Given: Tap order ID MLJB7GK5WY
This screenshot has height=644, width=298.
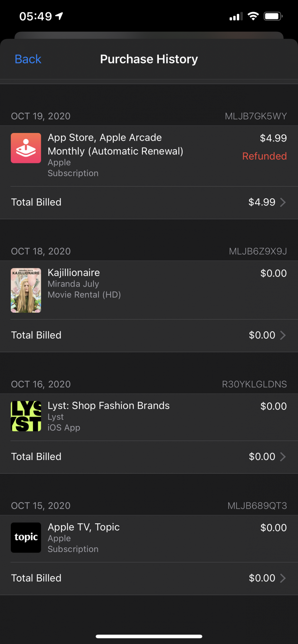Looking at the screenshot, I should click(x=256, y=116).
